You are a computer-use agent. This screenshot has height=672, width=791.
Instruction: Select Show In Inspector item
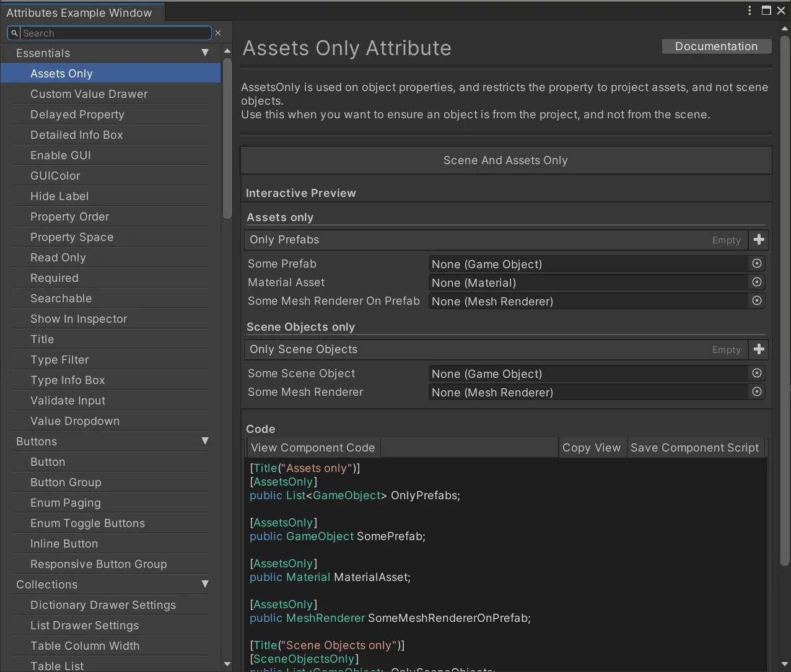pos(111,319)
